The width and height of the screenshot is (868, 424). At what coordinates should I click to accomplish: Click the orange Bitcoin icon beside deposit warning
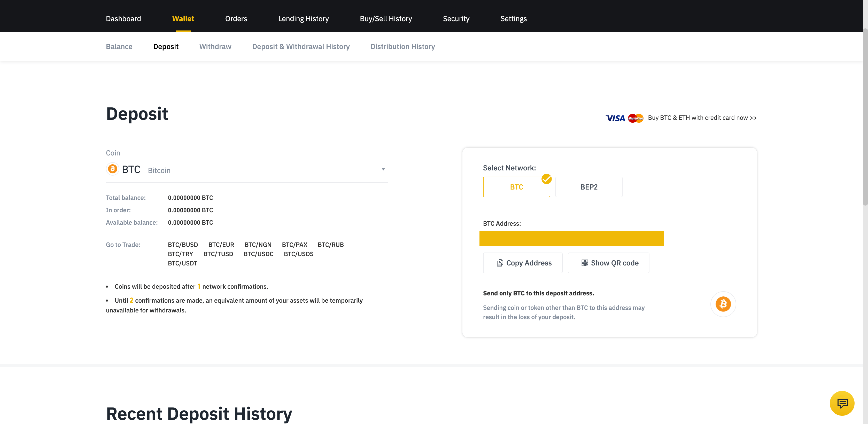click(723, 304)
